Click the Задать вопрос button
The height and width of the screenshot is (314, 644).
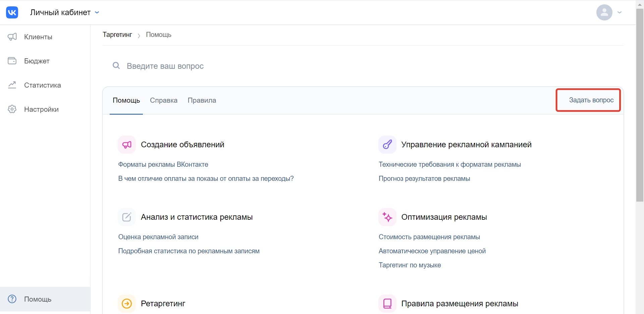coord(591,100)
